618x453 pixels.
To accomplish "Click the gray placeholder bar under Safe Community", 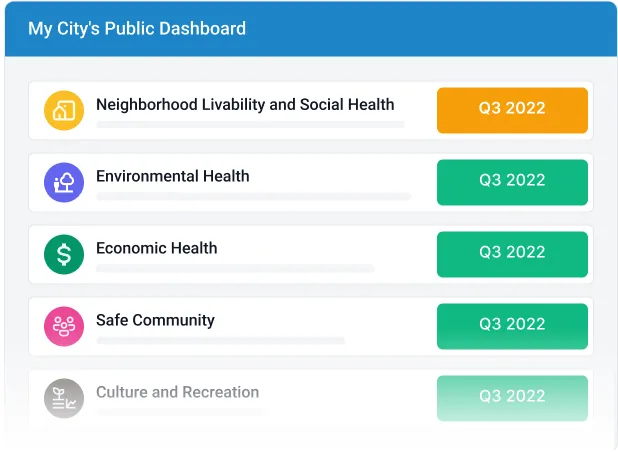I will [x=220, y=341].
